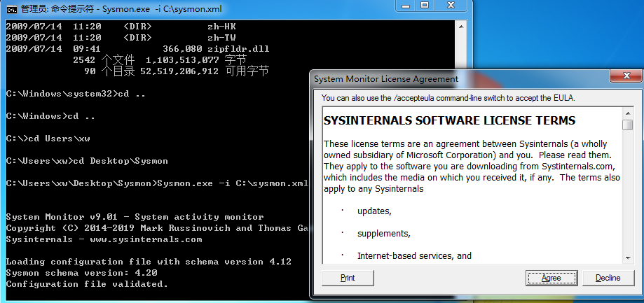644x303 pixels.
Task: Click the zipfldr.dll file entry
Action: tap(137, 49)
